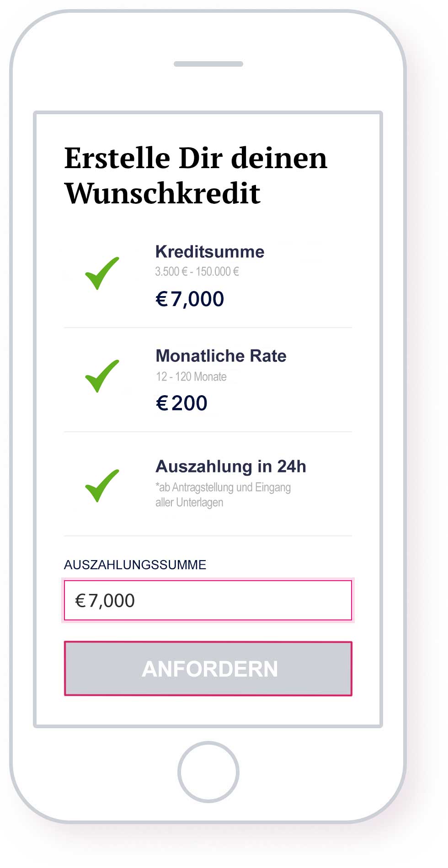Tap the phone's round home button
This screenshot has height=868, width=448.
[208, 772]
